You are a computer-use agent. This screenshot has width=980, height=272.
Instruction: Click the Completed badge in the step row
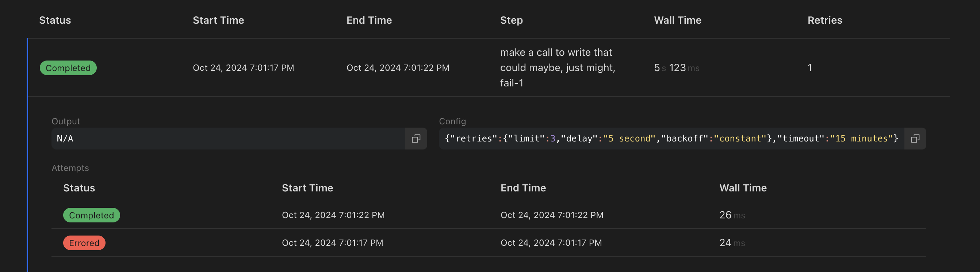[x=68, y=68]
